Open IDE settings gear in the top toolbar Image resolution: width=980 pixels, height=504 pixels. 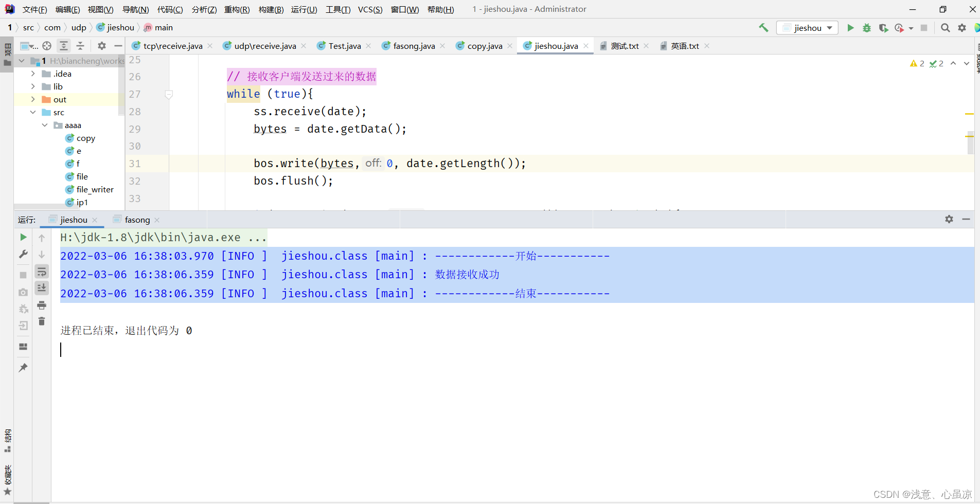click(962, 28)
